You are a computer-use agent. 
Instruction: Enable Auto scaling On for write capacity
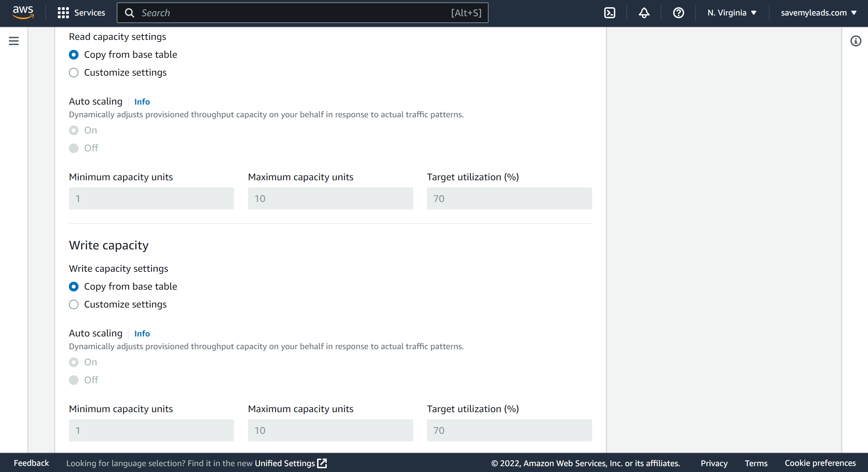[x=74, y=362]
